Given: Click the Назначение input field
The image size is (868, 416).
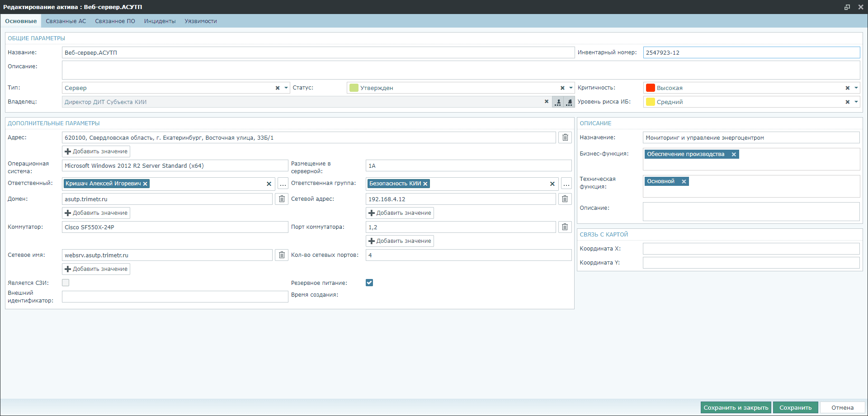Looking at the screenshot, I should click(x=751, y=137).
